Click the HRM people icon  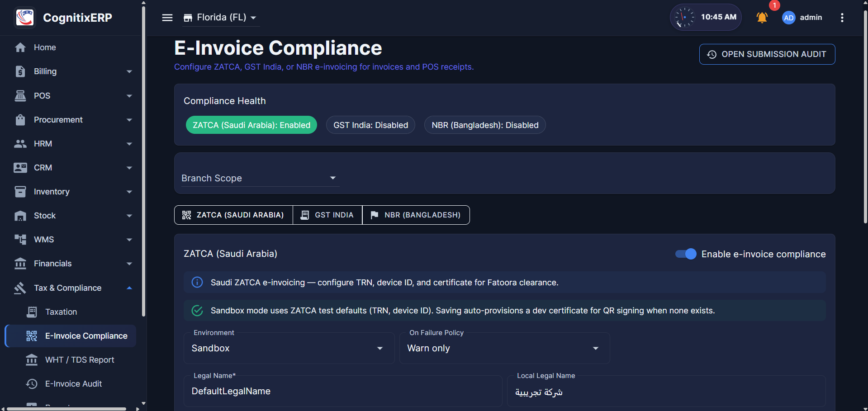[x=20, y=144]
